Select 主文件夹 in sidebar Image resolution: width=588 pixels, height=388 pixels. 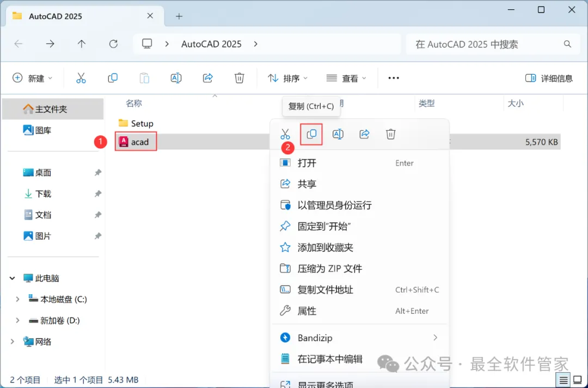[x=53, y=109]
